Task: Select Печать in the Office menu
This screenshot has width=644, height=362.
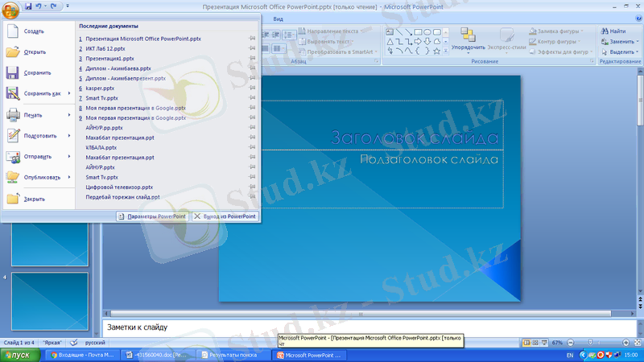Action: click(x=32, y=115)
